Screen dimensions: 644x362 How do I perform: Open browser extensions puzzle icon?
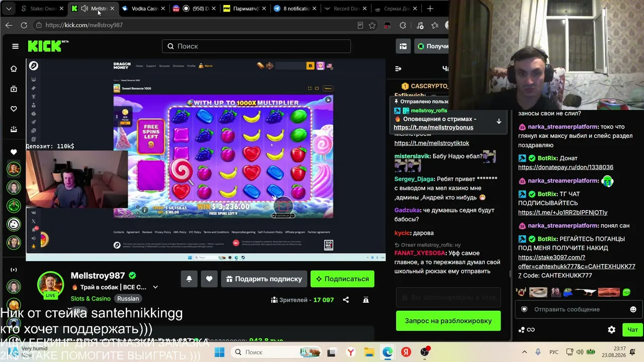[403, 25]
